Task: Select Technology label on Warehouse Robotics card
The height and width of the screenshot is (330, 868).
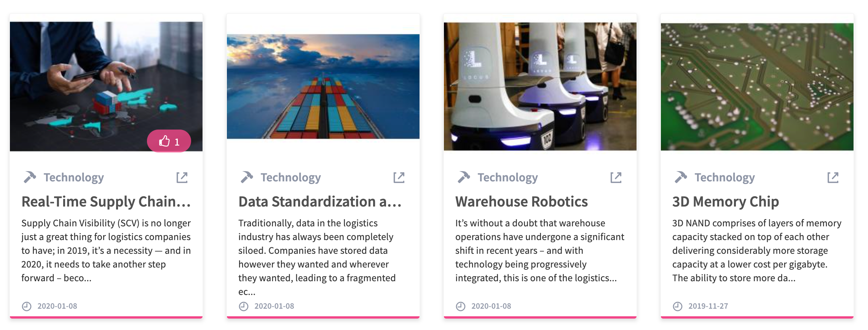Action: [507, 178]
